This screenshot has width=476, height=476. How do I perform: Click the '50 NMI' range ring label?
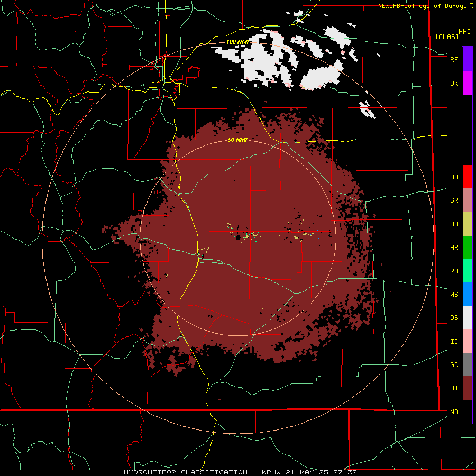(237, 140)
